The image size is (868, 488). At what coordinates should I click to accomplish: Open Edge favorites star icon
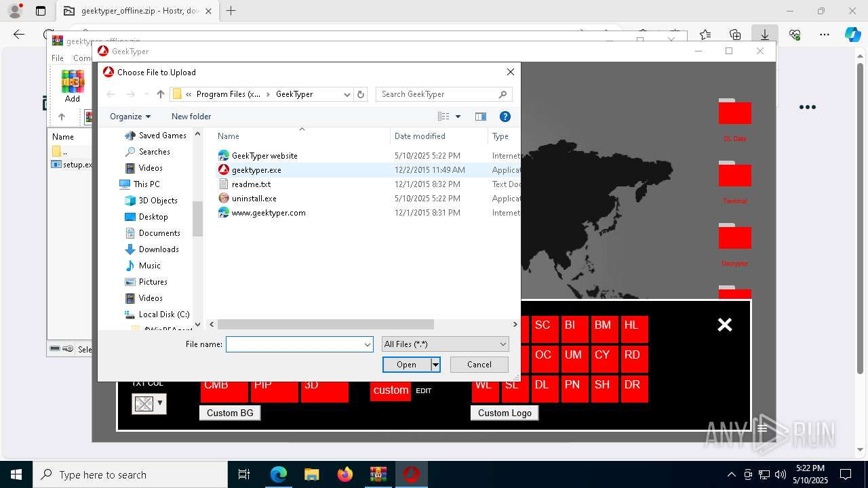pos(705,35)
